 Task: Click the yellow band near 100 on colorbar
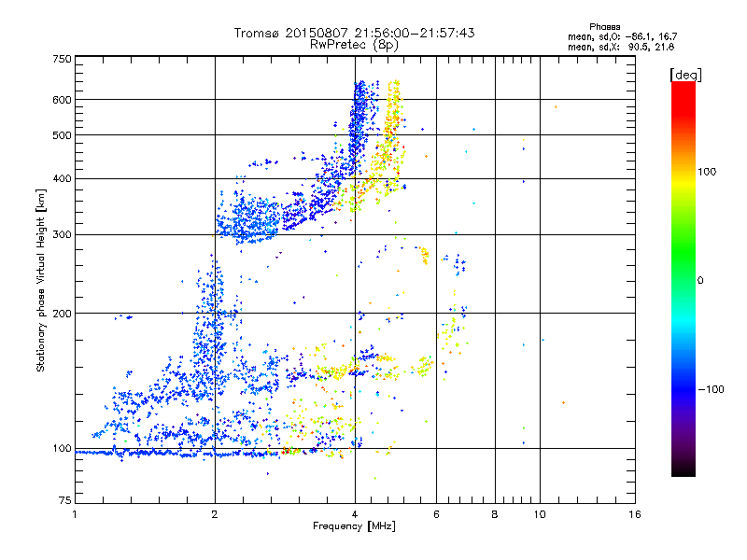pyautogui.click(x=684, y=181)
